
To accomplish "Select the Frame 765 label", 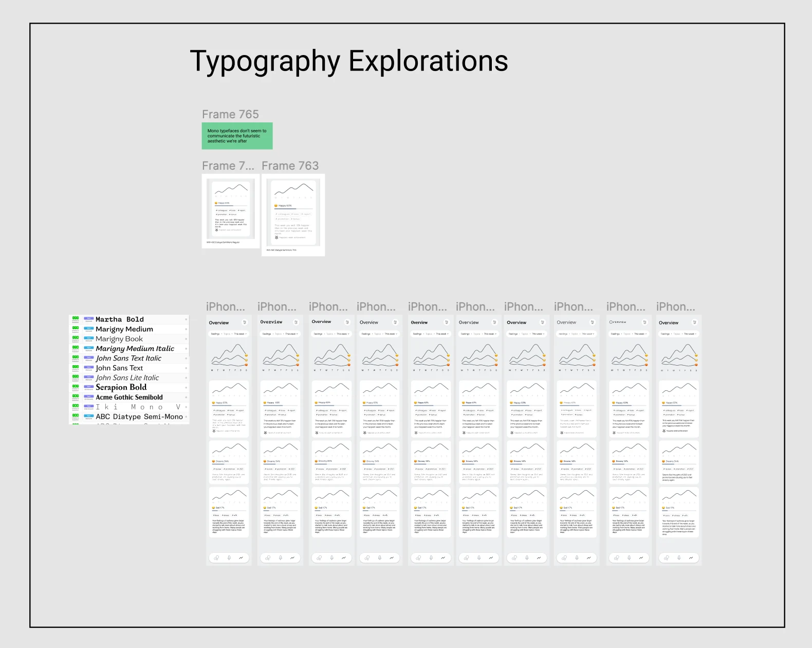I will (x=230, y=114).
